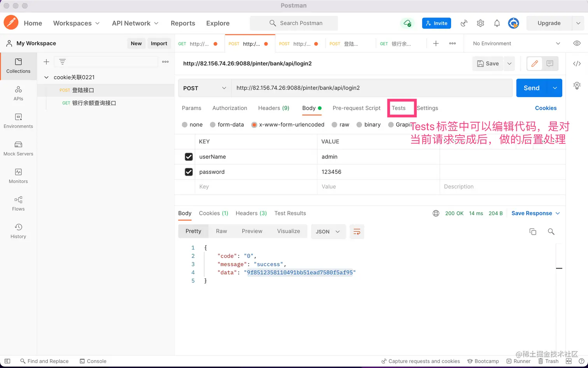This screenshot has width=588, height=368.
Task: Change the JSON response format dropdown
Action: pyautogui.click(x=328, y=232)
